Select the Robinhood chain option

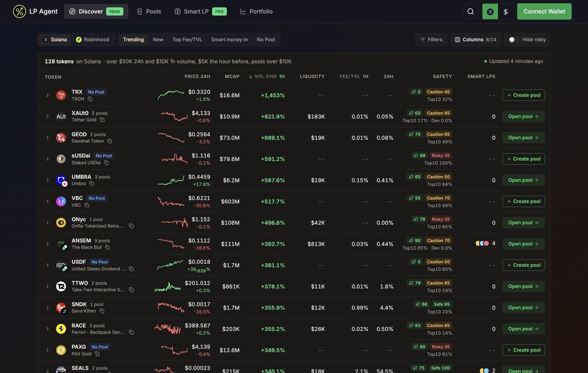click(x=92, y=39)
